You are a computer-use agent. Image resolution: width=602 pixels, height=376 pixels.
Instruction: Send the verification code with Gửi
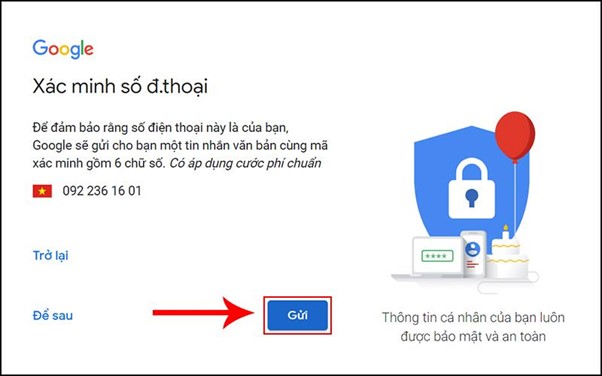[298, 315]
